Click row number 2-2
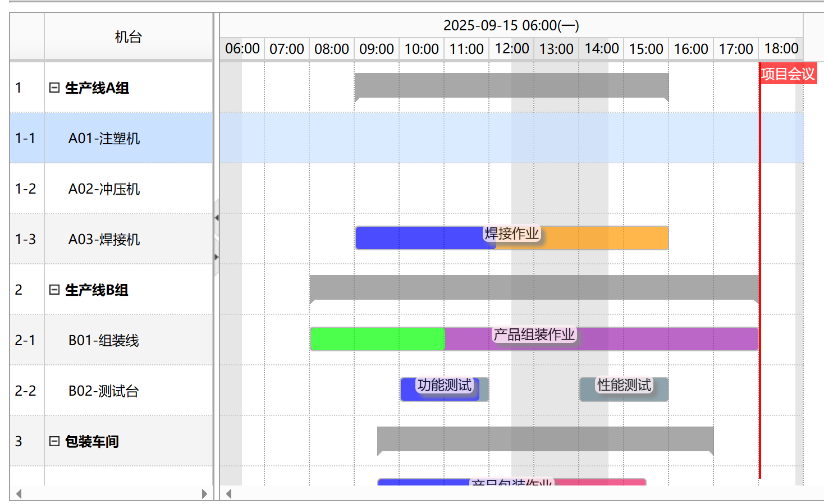Screen dimensions: 824x504 click(x=25, y=391)
